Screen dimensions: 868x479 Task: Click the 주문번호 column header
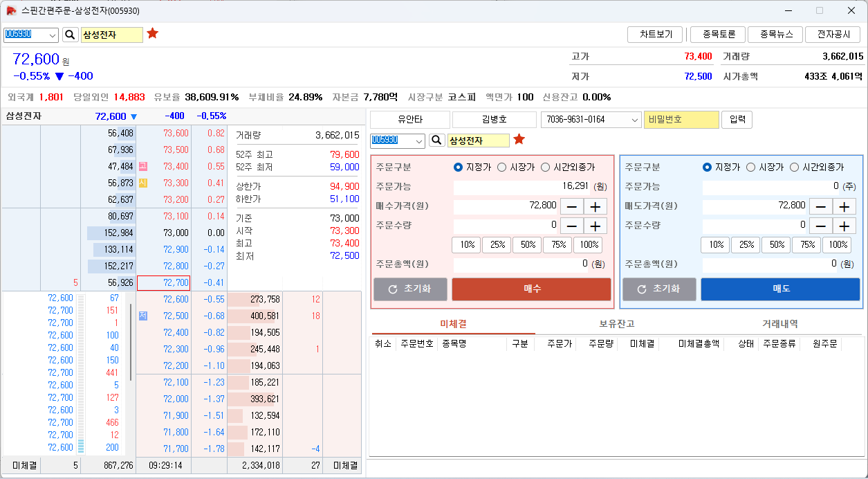pos(416,343)
